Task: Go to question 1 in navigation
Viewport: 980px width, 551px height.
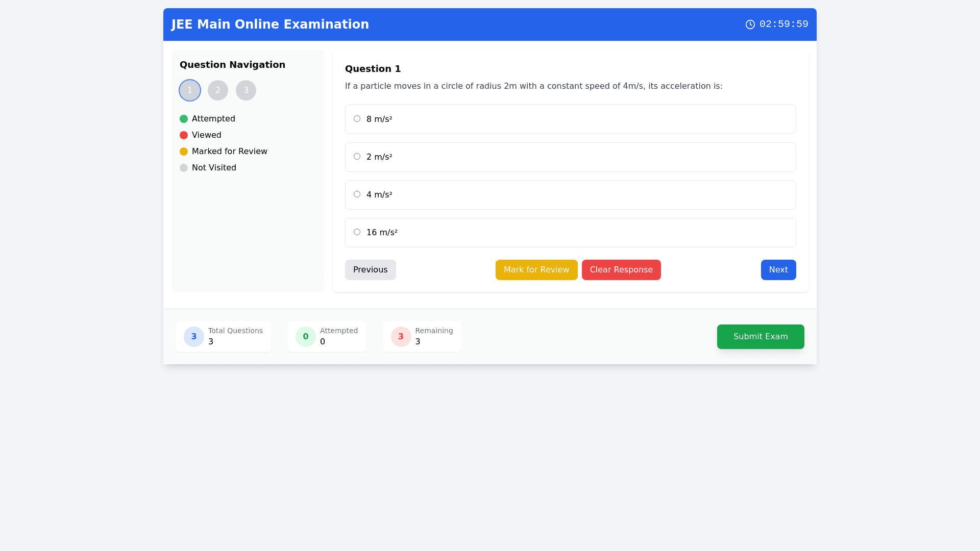Action: click(x=190, y=90)
